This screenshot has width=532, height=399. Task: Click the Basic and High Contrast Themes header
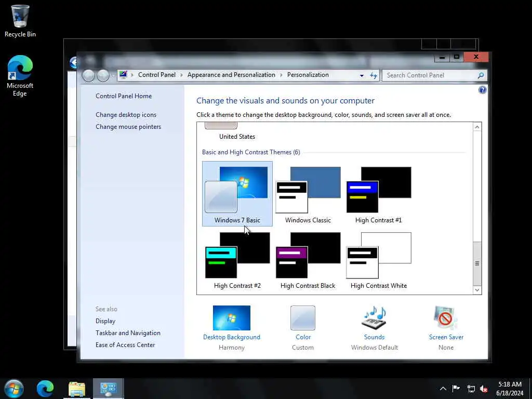[x=251, y=152]
